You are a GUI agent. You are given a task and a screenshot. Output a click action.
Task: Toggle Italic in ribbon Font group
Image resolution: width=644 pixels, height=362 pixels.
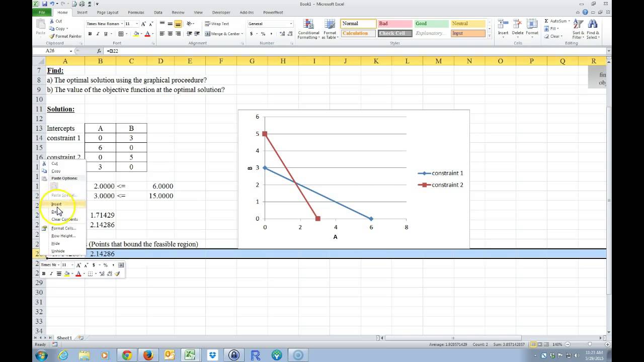click(x=98, y=34)
